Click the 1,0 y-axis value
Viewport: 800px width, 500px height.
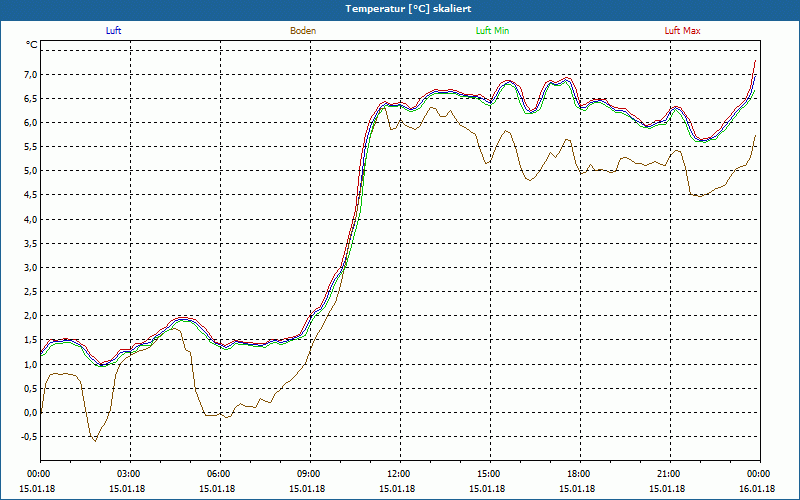pos(30,364)
